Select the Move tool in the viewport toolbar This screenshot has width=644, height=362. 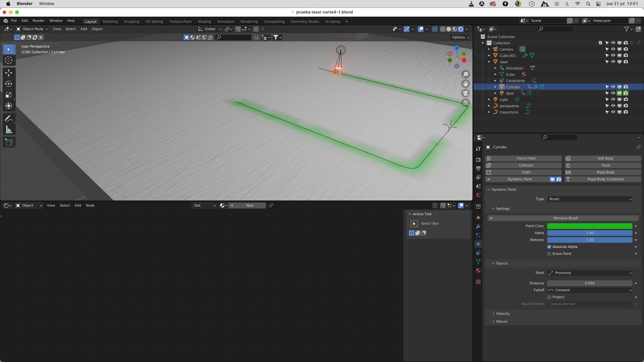coord(9,73)
